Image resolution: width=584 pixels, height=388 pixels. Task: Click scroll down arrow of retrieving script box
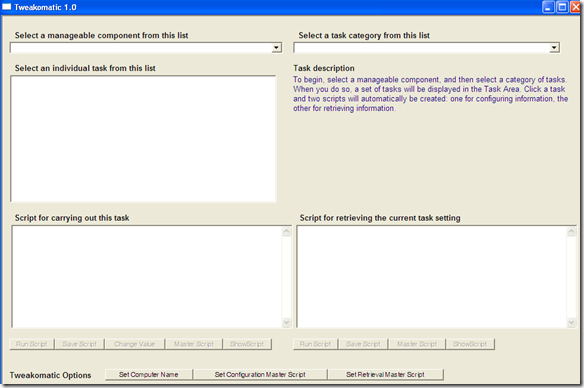(x=571, y=322)
